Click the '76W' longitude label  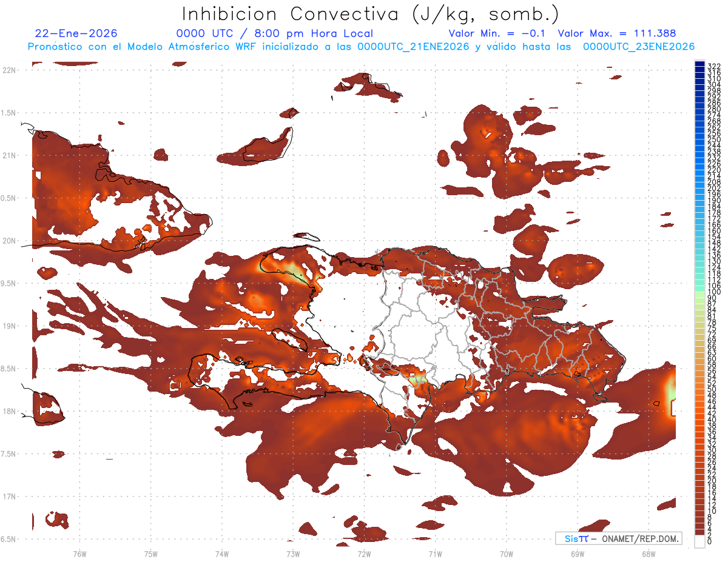point(79,554)
